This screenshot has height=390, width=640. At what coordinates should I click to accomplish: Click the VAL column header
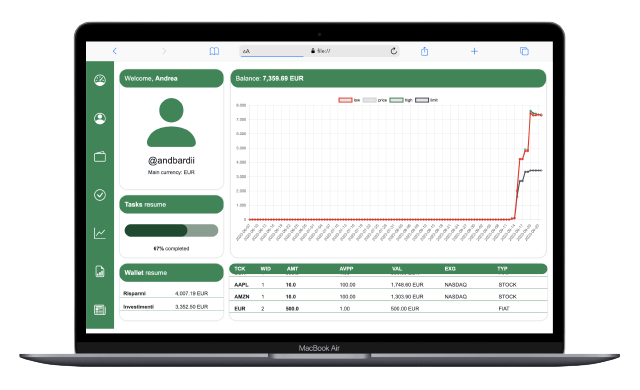coord(397,269)
